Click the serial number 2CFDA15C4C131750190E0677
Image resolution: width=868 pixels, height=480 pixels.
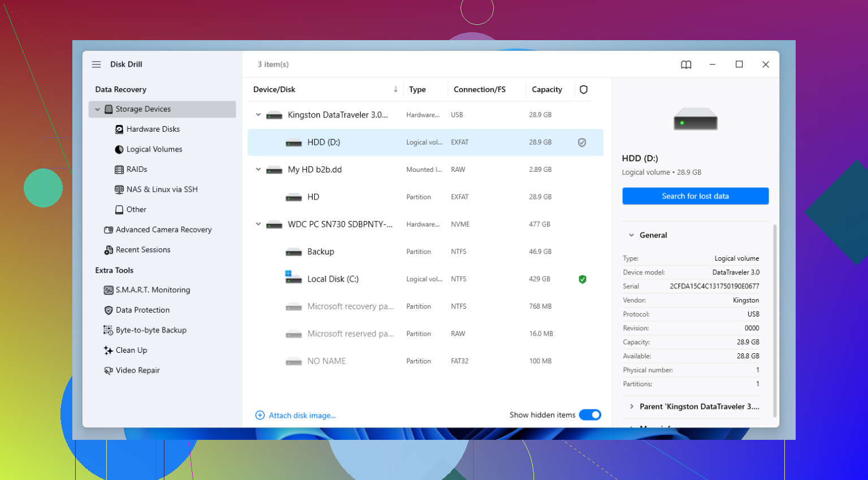[714, 286]
